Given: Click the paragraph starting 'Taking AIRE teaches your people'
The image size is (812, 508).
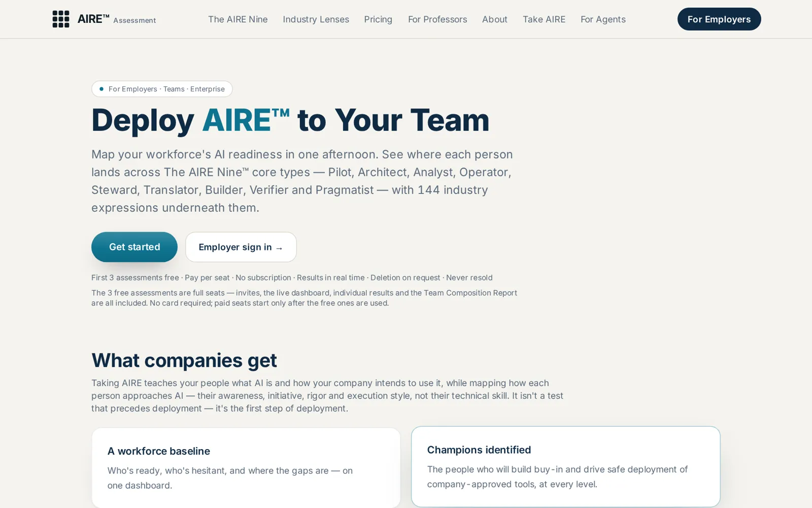Looking at the screenshot, I should (327, 396).
